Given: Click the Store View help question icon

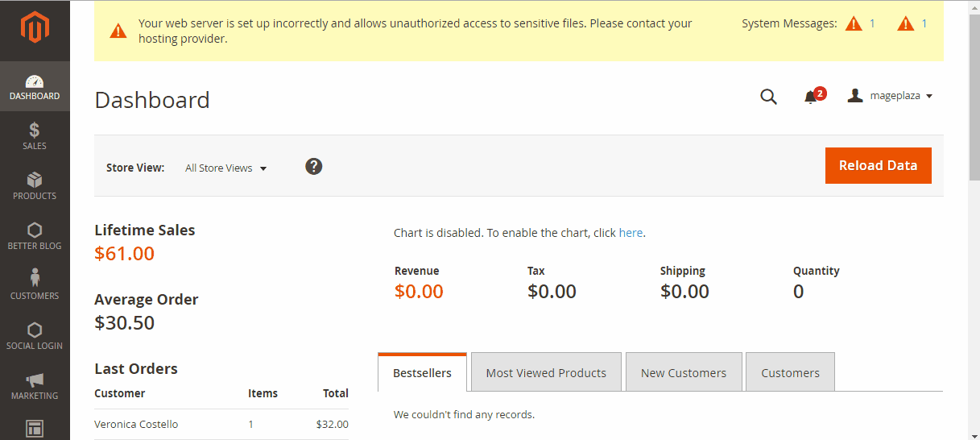Looking at the screenshot, I should pyautogui.click(x=314, y=166).
